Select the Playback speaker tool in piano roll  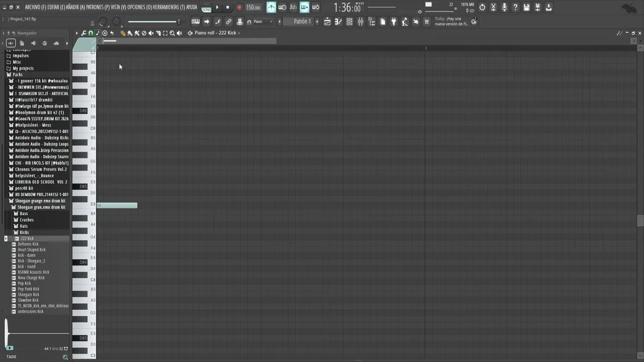(179, 33)
